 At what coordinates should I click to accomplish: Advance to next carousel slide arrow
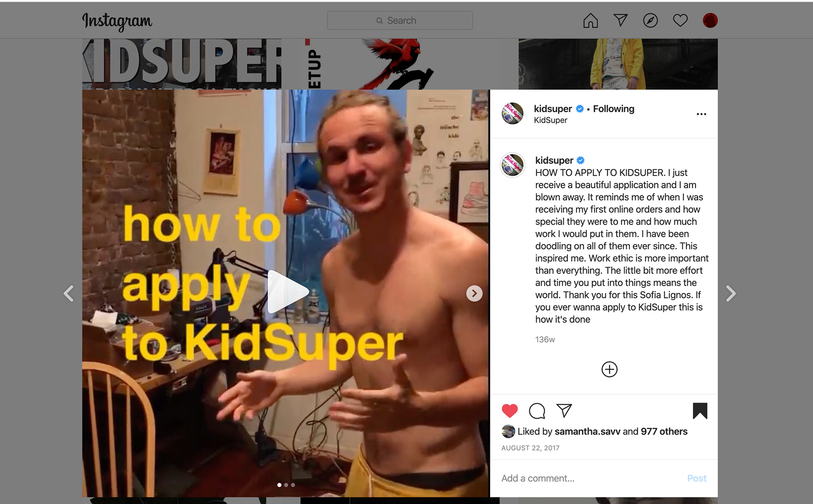[474, 293]
